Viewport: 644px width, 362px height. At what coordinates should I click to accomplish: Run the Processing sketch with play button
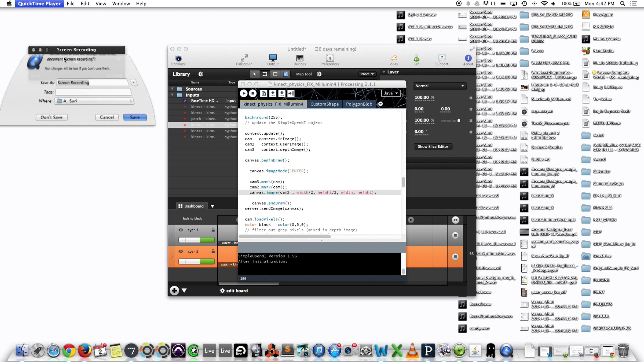[244, 93]
